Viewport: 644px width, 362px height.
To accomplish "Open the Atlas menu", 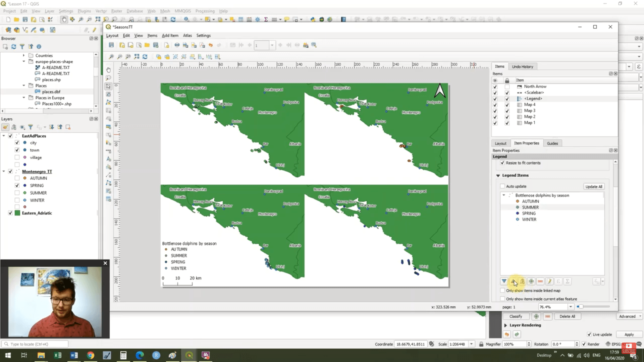I will [187, 36].
